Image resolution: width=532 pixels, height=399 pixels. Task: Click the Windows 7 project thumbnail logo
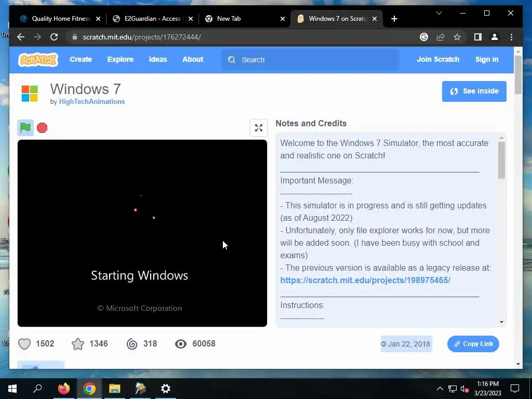pyautogui.click(x=30, y=94)
